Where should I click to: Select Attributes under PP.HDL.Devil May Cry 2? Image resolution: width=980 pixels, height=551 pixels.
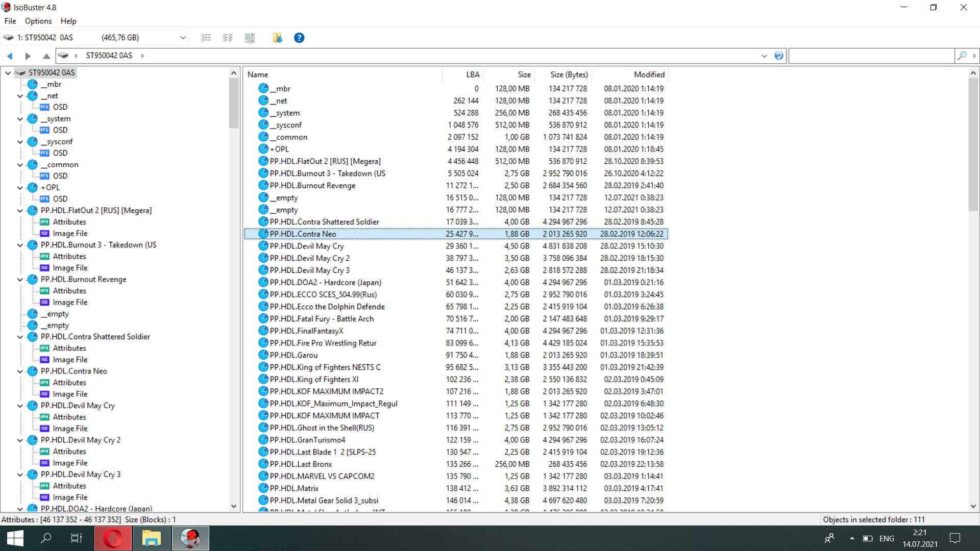point(69,452)
